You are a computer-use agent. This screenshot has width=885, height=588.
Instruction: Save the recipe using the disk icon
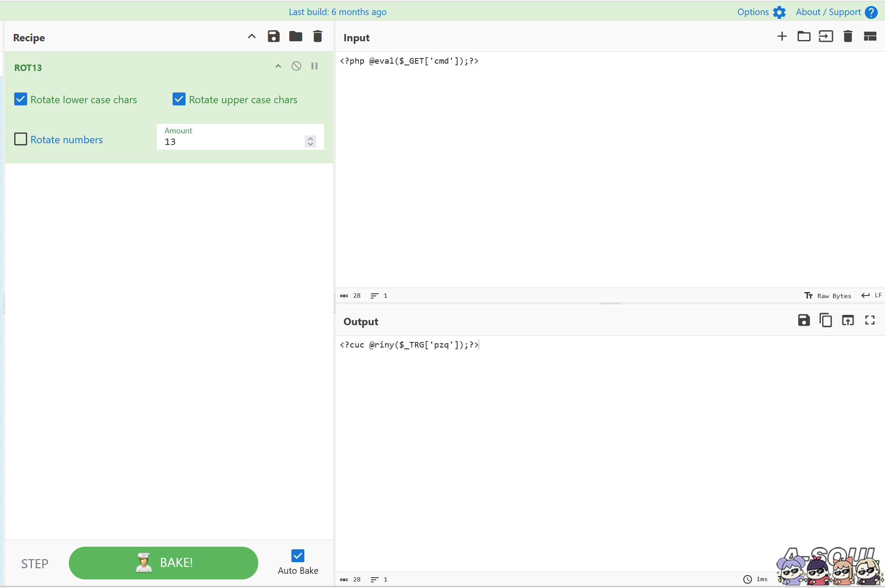click(273, 37)
